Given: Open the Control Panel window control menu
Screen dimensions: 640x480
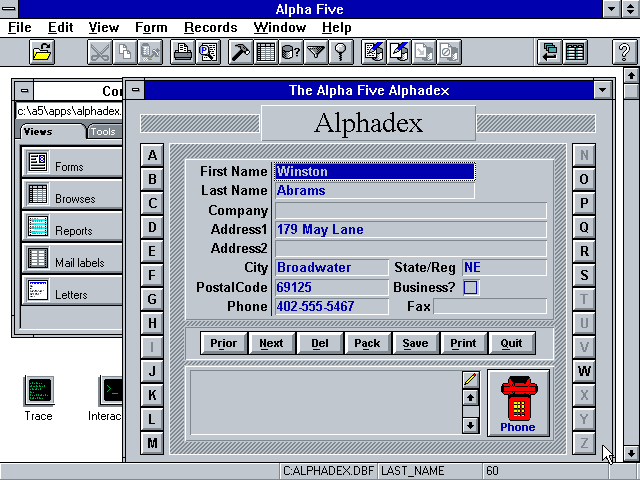Looking at the screenshot, I should [24, 91].
